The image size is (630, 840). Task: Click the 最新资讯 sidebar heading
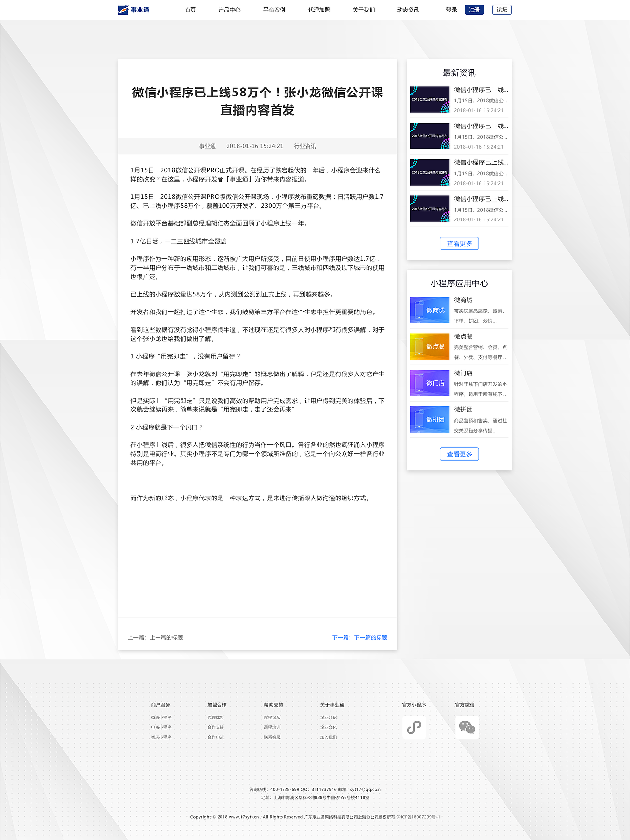459,73
